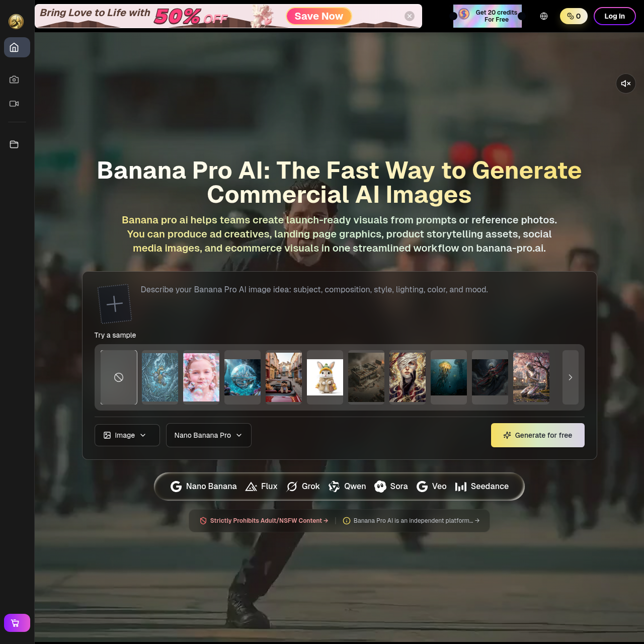644x644 pixels.
Task: Click the Generate for free button
Action: tap(537, 435)
